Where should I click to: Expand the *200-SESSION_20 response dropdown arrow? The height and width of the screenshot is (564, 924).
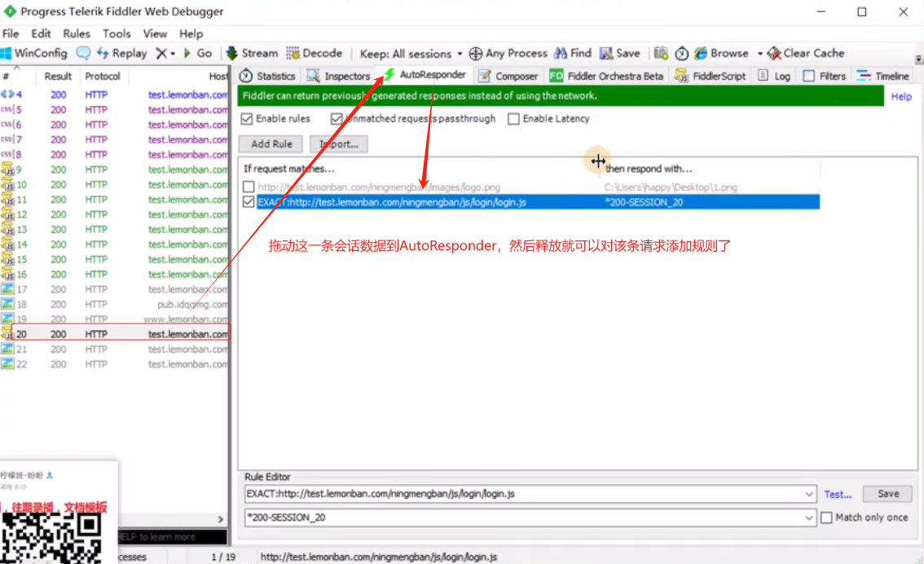click(809, 518)
